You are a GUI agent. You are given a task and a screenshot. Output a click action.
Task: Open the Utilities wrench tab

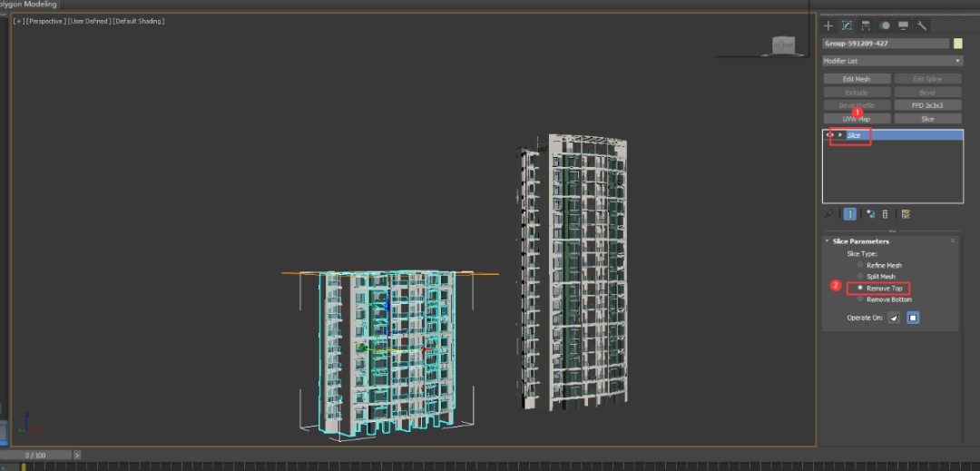[x=922, y=25]
